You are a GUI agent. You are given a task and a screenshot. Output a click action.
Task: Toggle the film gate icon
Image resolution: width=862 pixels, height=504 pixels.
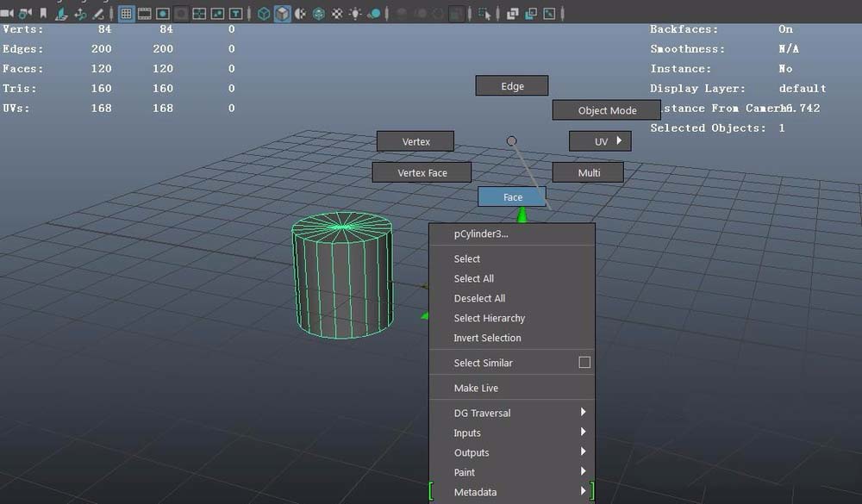144,14
